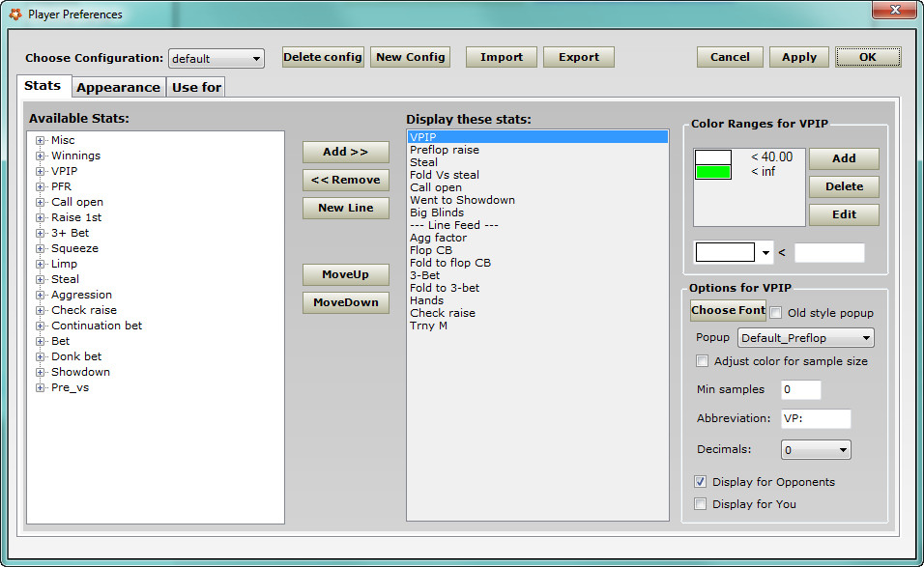Click MoveDown button
The height and width of the screenshot is (567, 924).
(x=346, y=302)
